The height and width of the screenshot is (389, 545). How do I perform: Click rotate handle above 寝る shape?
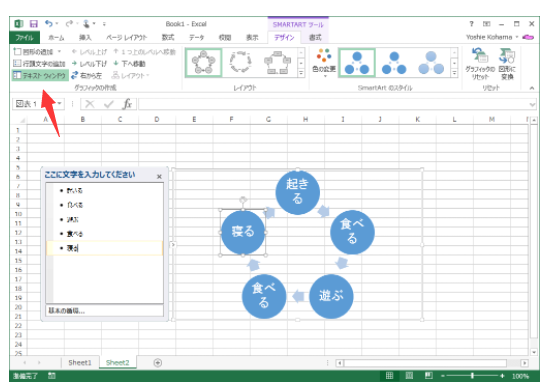243,200
